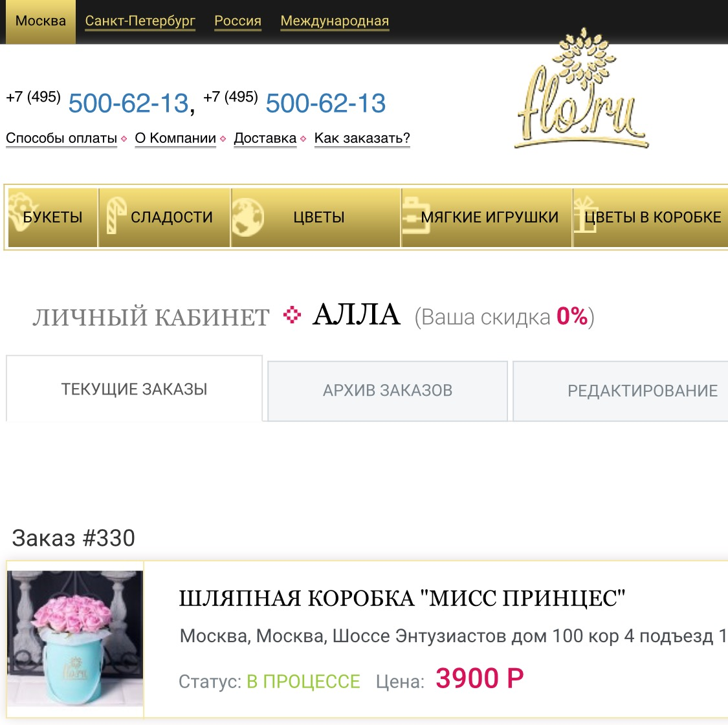Viewport: 728px width, 725px height.
Task: Open the Как заказать? help link
Action: (362, 138)
